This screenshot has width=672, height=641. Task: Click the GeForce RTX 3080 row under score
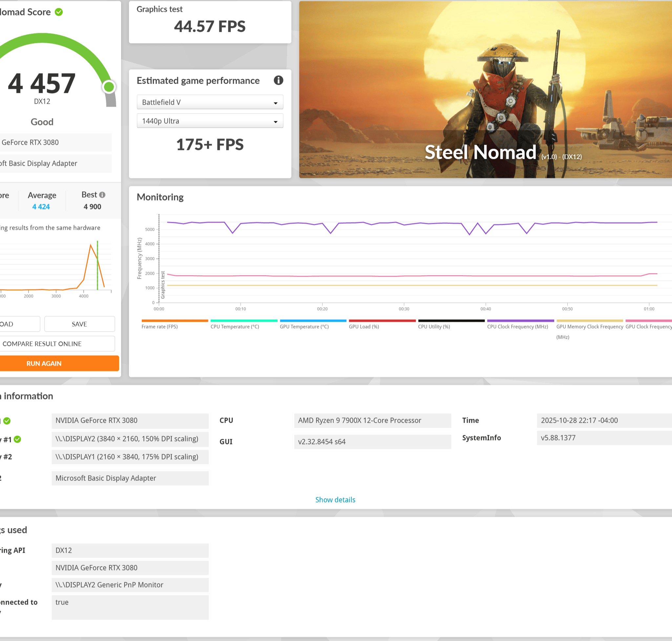(56, 142)
